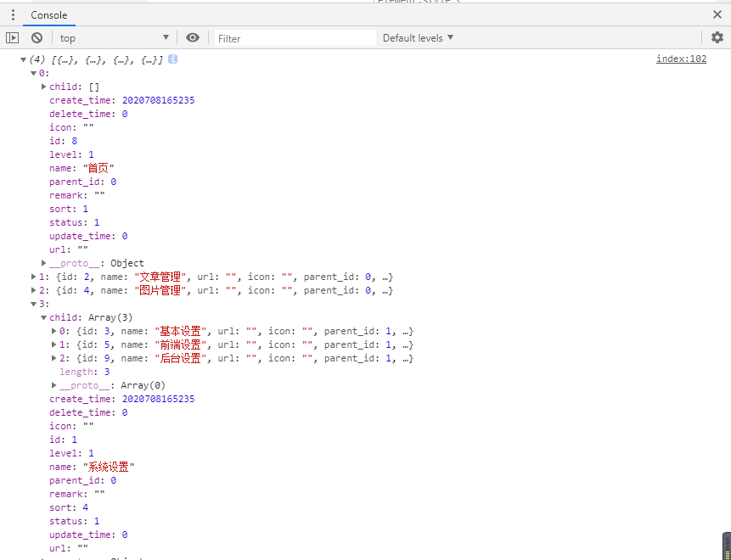Select the Console tab
731x560 pixels.
pos(48,15)
